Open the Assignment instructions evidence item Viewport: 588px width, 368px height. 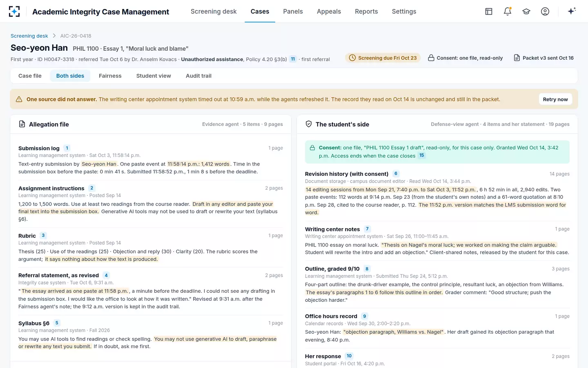51,188
